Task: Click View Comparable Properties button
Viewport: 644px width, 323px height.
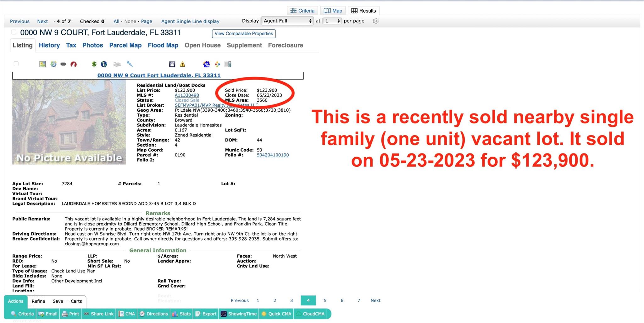Action: point(244,34)
